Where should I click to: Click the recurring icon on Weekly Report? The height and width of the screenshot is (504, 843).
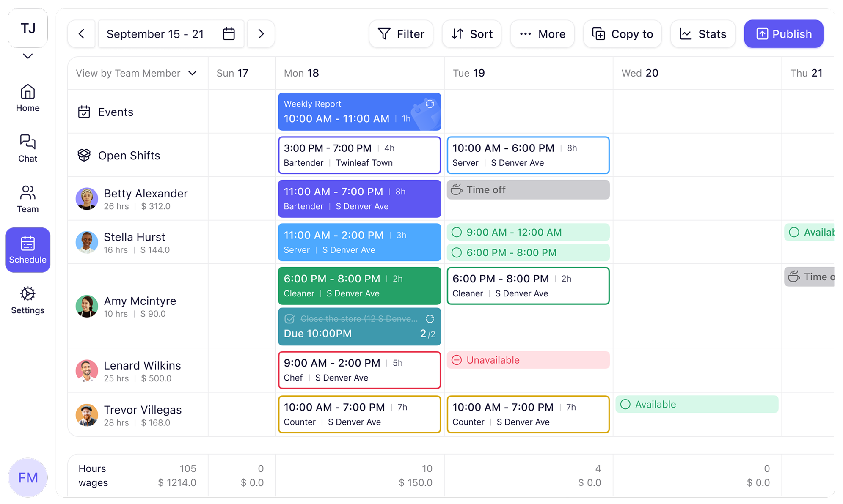[x=430, y=104]
